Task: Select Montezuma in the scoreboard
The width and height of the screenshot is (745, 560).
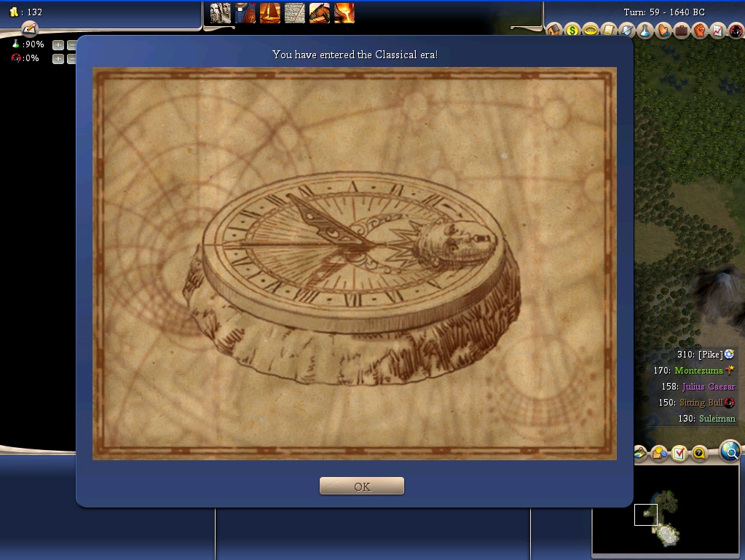Action: 698,371
